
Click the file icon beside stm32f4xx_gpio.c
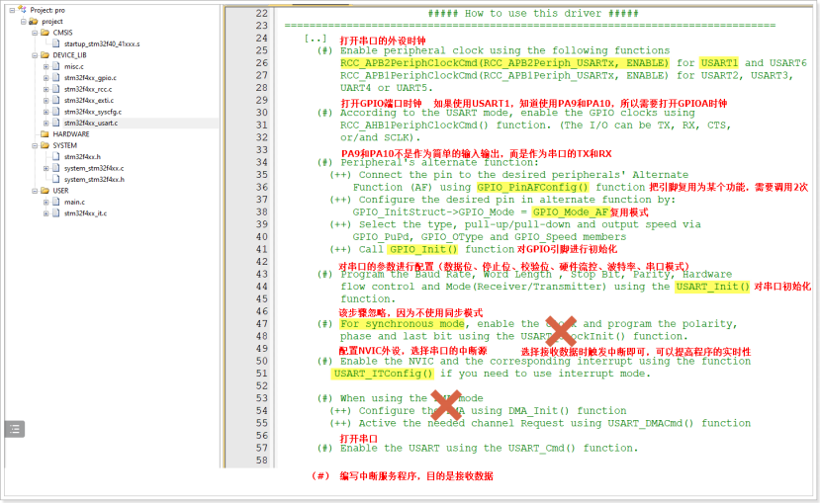56,78
